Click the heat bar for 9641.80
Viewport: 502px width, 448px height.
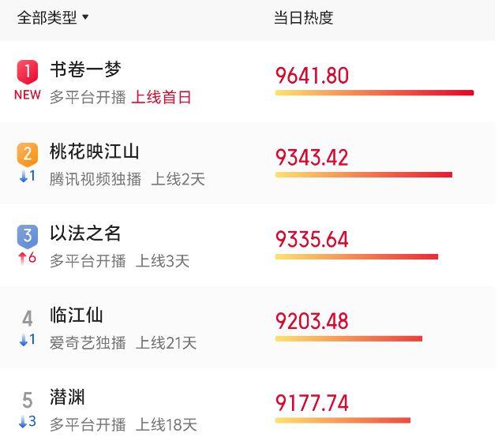click(x=374, y=93)
